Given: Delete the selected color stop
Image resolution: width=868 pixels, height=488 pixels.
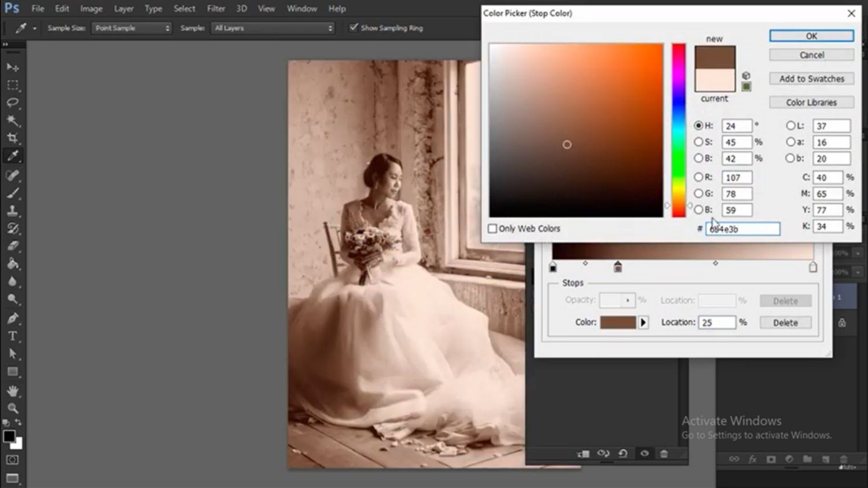Looking at the screenshot, I should [785, 322].
